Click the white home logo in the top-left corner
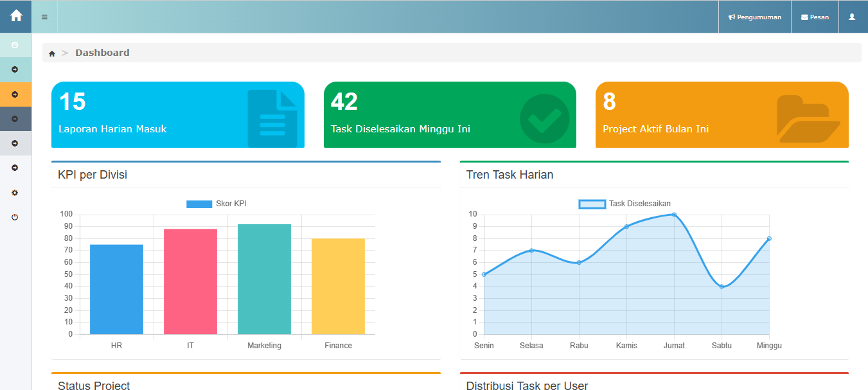The image size is (868, 390). pos(16,16)
